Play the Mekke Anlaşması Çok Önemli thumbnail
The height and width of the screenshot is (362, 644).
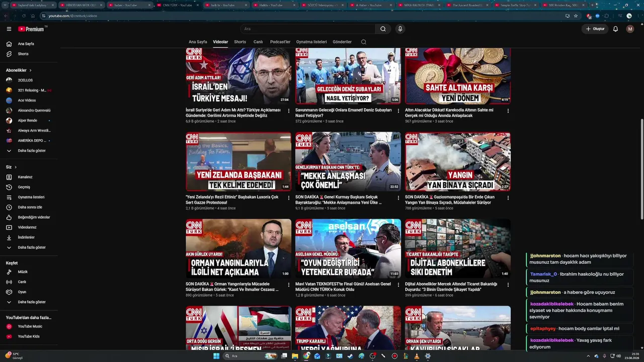click(348, 161)
